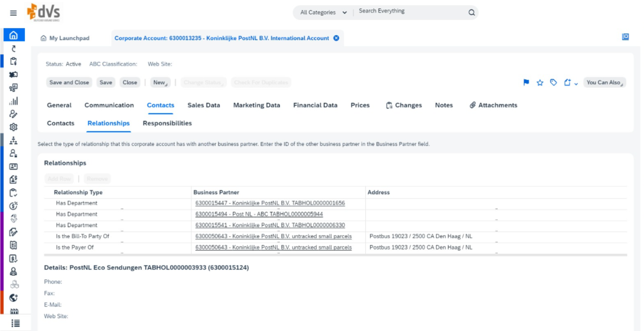
Task: Switch to the Sales Data tab
Action: point(204,105)
